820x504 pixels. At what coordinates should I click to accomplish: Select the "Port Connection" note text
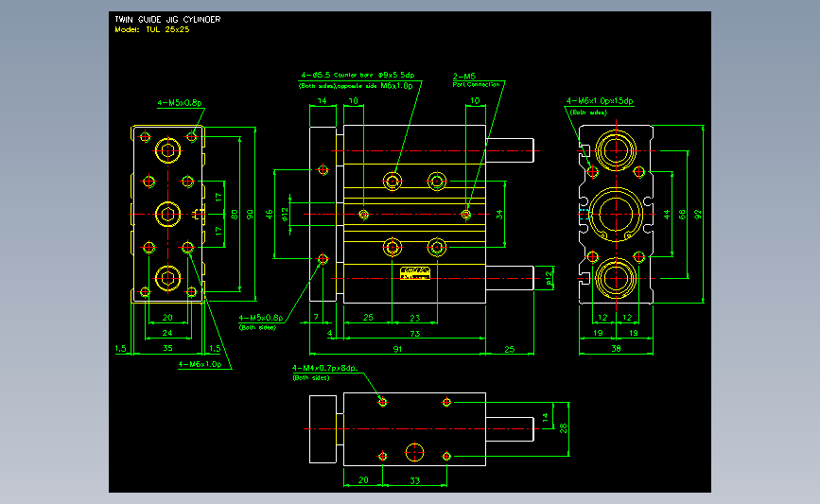(x=476, y=84)
